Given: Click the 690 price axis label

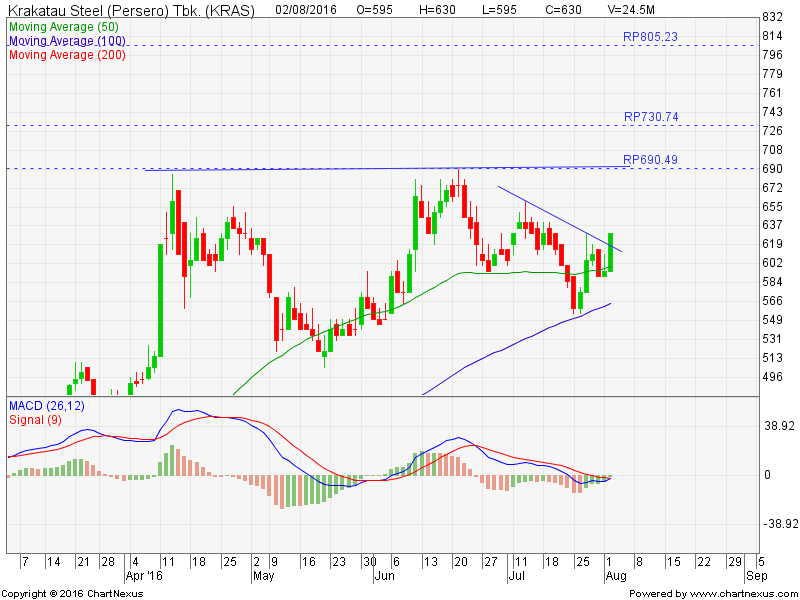Looking at the screenshot, I should (x=772, y=169).
